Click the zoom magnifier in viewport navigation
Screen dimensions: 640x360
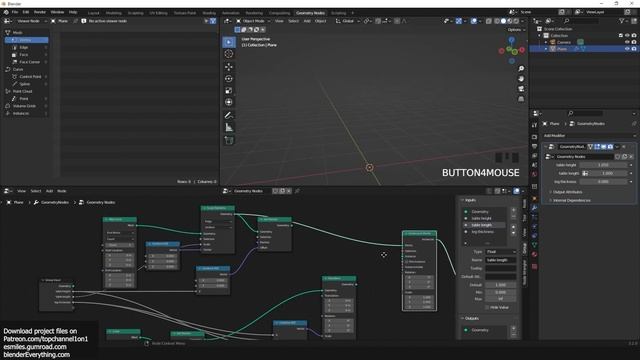(521, 69)
